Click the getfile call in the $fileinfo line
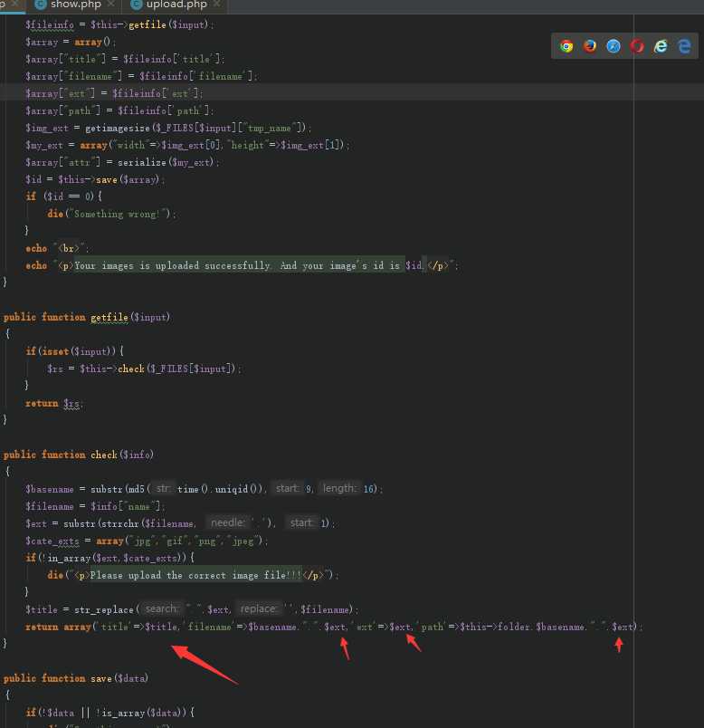This screenshot has height=728, width=704. pos(147,24)
